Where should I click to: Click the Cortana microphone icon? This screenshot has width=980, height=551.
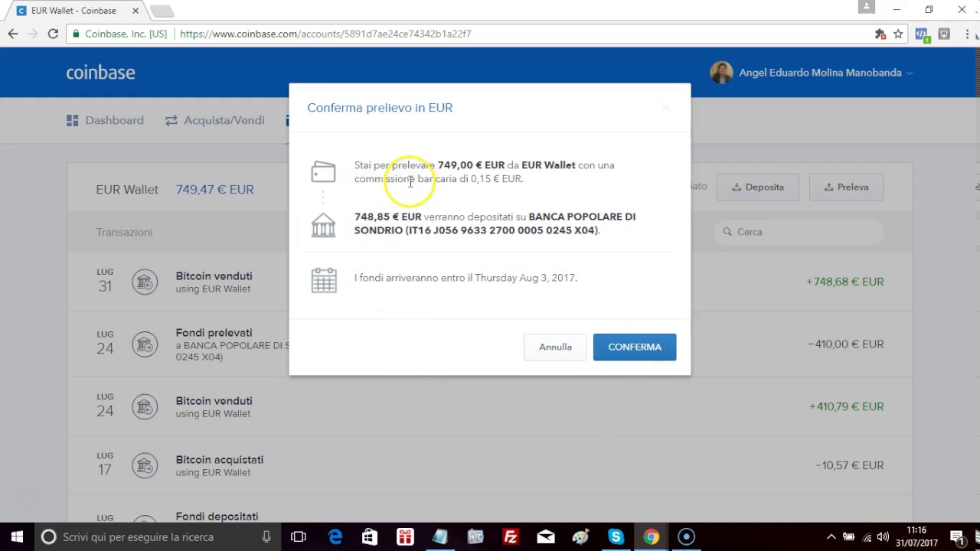pos(266,537)
